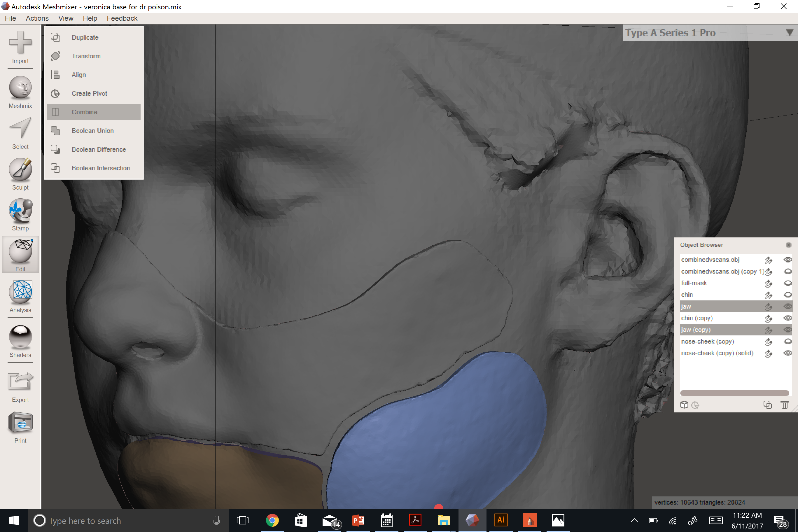This screenshot has width=798, height=532.
Task: Click the cube icon in Object Browser footer
Action: click(x=684, y=405)
